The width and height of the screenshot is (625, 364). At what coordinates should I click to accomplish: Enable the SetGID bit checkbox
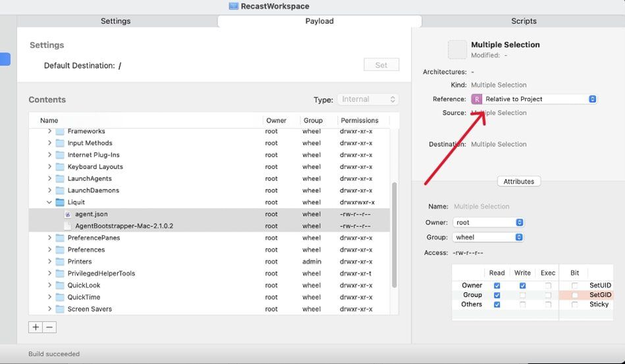pos(574,295)
